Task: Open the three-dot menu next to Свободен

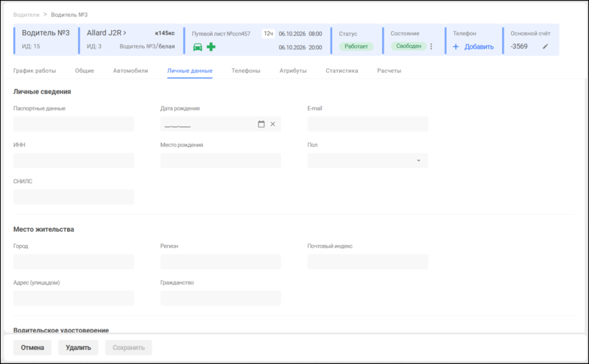Action: [431, 46]
